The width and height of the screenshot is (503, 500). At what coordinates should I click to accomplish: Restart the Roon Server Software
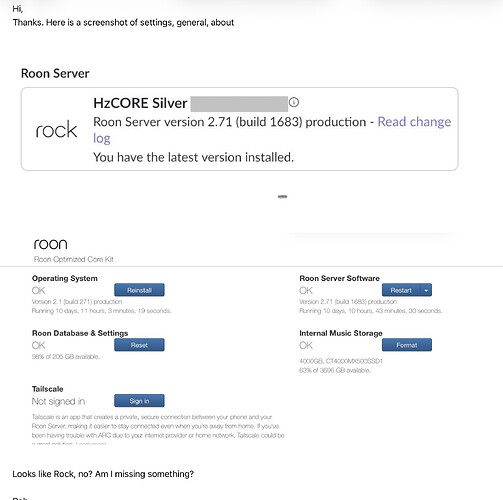point(401,290)
